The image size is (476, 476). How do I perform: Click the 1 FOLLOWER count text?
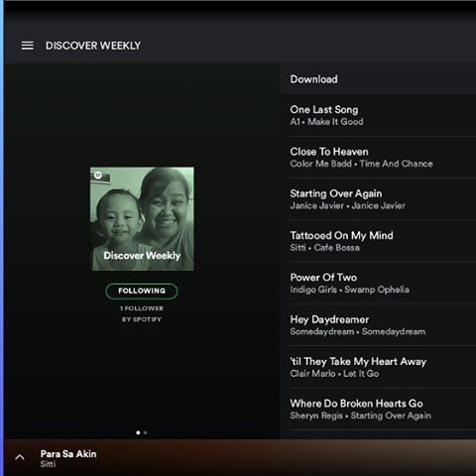point(142,308)
